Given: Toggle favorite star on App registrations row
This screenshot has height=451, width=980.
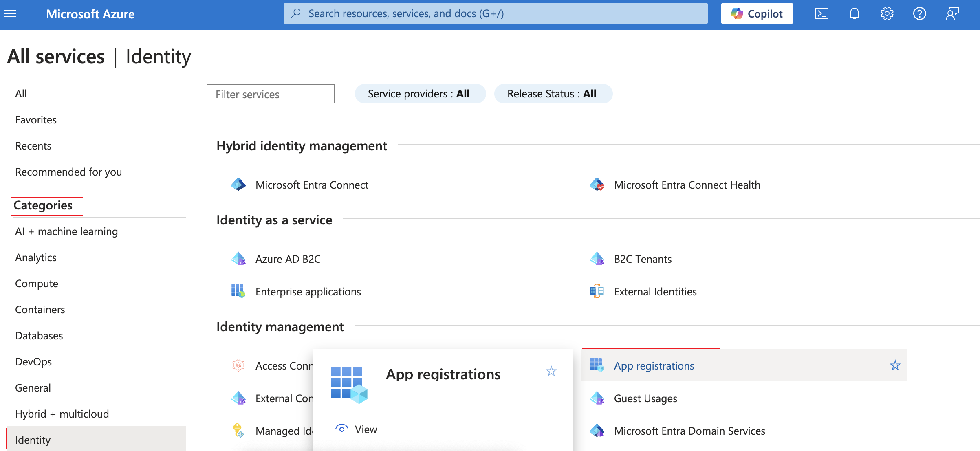Looking at the screenshot, I should pos(895,365).
